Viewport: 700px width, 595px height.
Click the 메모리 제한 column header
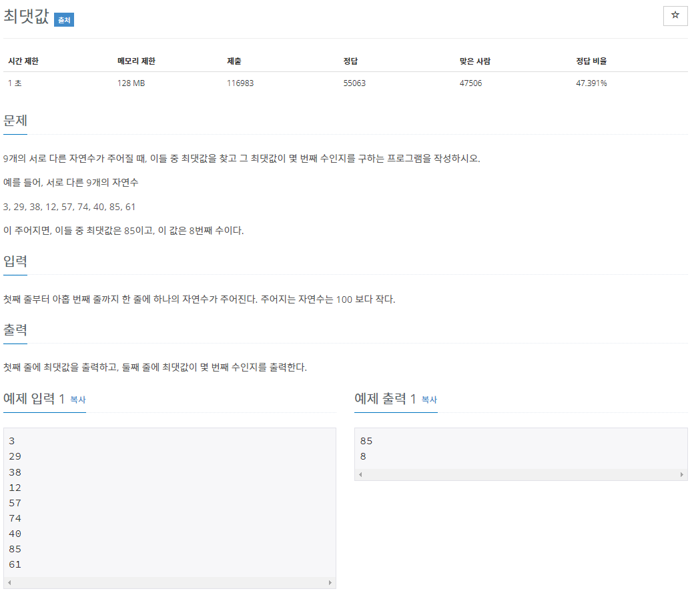click(136, 61)
